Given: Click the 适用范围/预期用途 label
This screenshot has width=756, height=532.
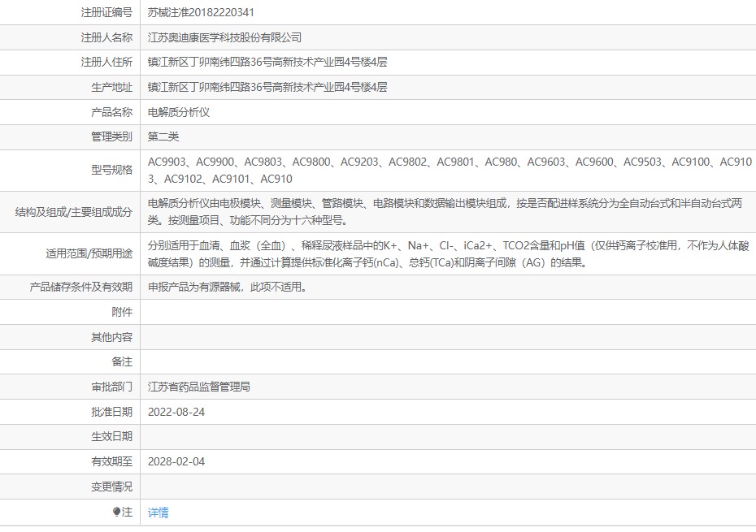Looking at the screenshot, I should point(89,253).
